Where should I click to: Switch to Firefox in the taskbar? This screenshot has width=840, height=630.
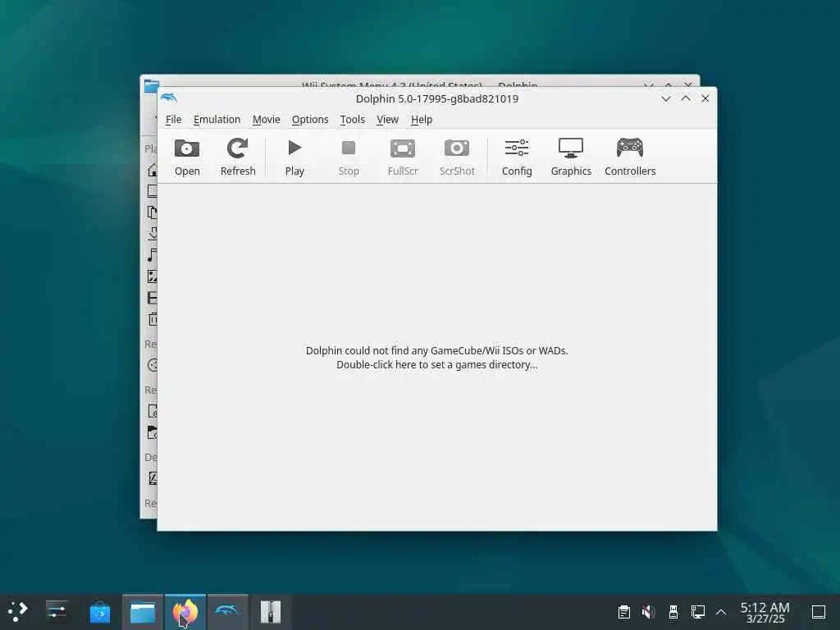pos(185,612)
